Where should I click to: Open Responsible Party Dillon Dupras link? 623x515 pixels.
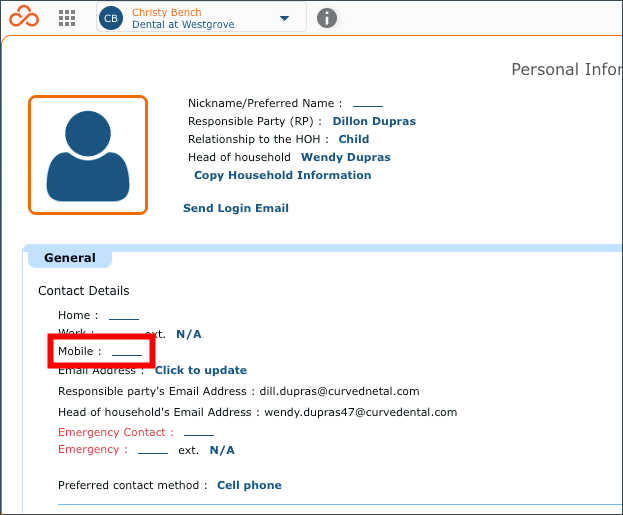tap(374, 121)
